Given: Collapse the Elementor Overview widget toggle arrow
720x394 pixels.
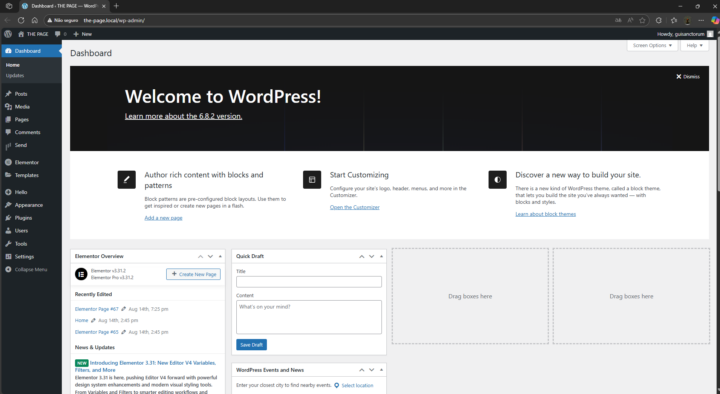Looking at the screenshot, I should click(x=220, y=256).
